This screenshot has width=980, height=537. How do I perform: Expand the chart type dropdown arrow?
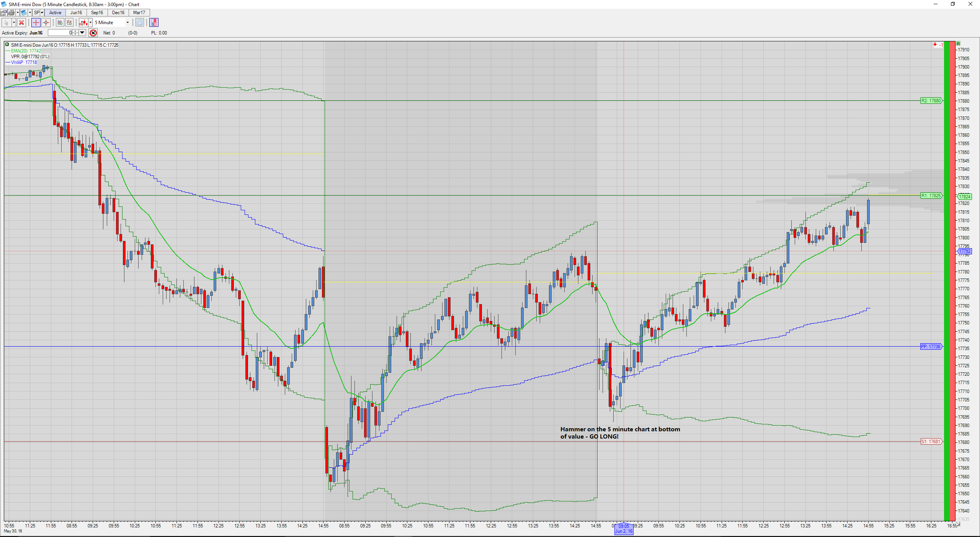pos(90,23)
